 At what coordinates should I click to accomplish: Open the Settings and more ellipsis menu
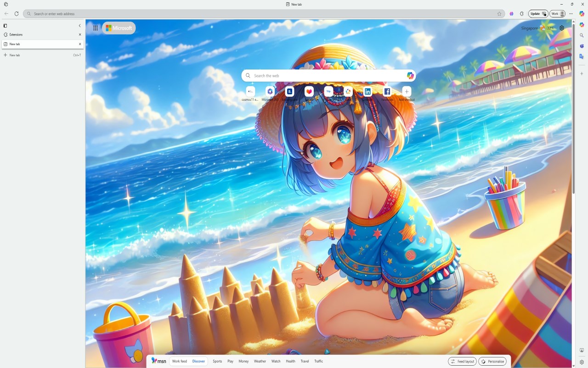click(x=571, y=14)
